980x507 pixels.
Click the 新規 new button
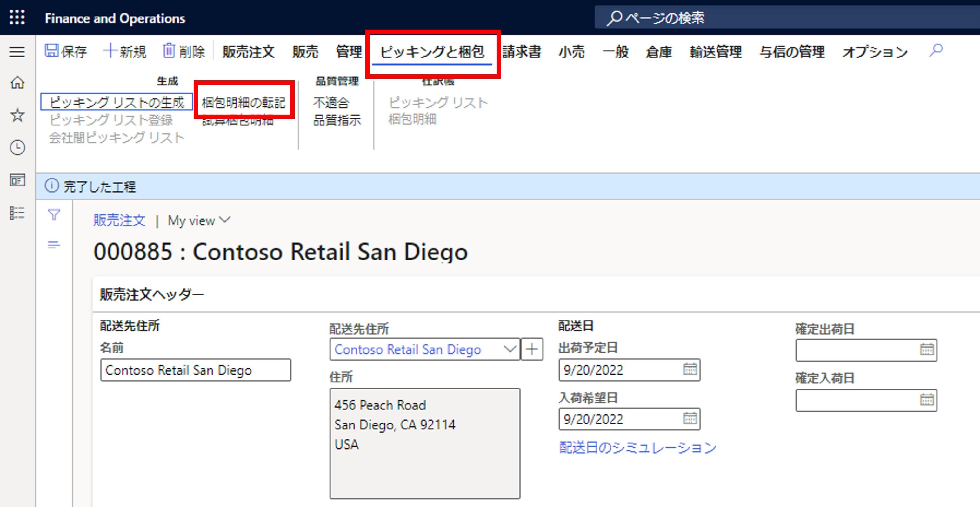pos(125,51)
